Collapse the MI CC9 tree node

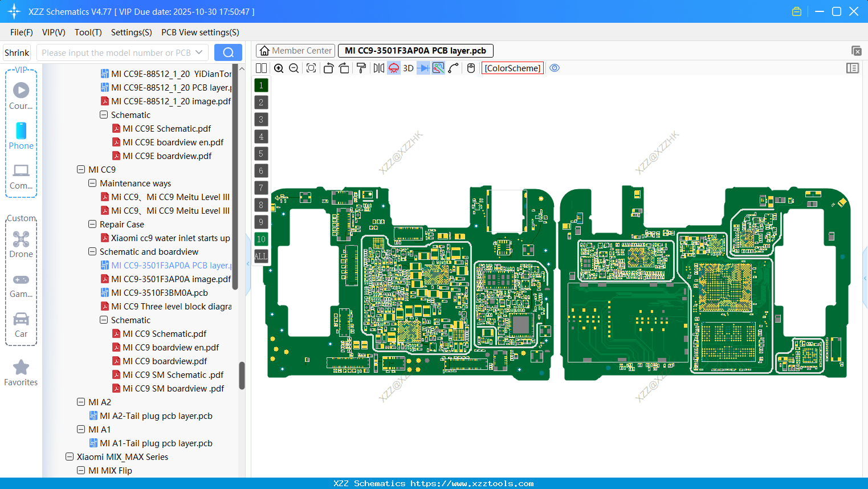80,169
